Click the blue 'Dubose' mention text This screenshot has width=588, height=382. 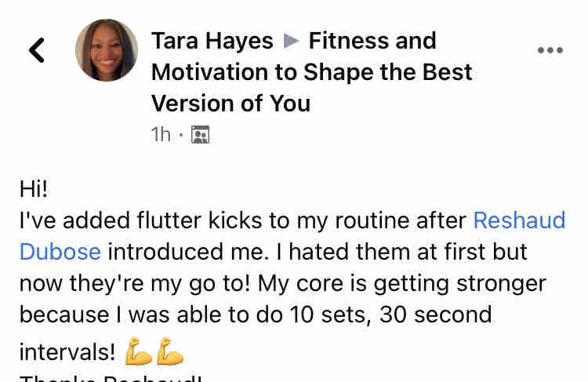point(60,252)
